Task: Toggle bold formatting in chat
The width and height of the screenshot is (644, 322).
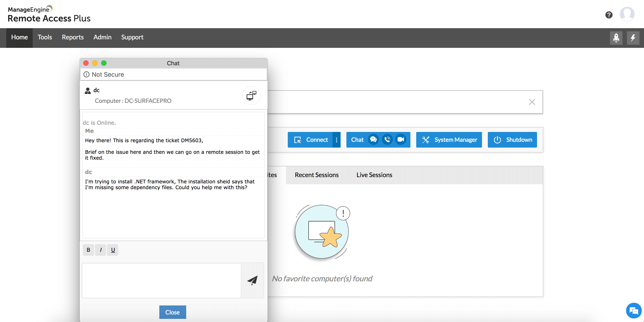Action: click(88, 250)
